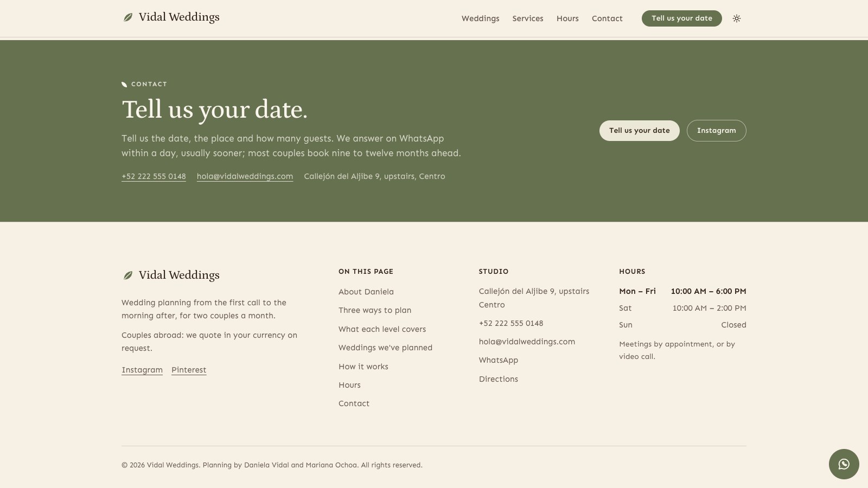Select the 'Tell us your date.' heading
The width and height of the screenshot is (868, 488).
coord(215,110)
